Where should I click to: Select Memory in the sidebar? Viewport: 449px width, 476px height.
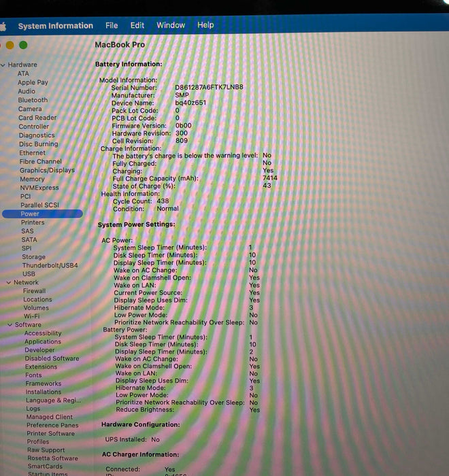tap(32, 179)
